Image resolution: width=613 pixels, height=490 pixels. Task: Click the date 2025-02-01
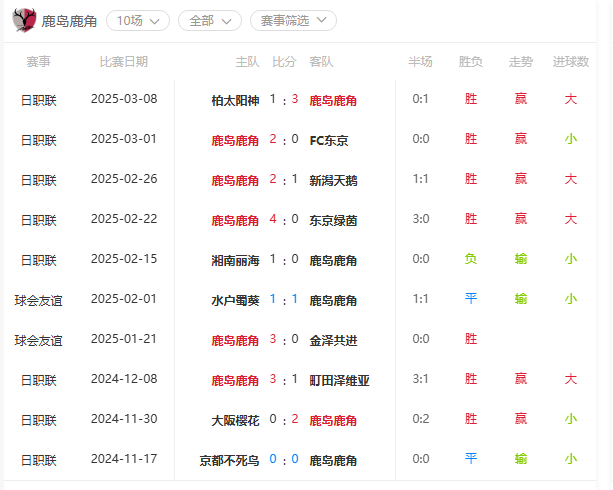point(124,299)
